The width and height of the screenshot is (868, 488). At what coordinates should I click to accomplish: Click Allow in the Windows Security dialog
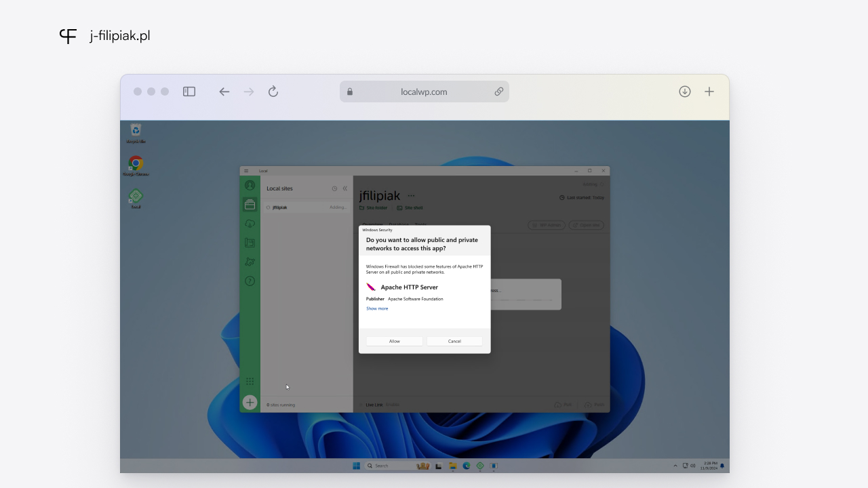click(395, 341)
